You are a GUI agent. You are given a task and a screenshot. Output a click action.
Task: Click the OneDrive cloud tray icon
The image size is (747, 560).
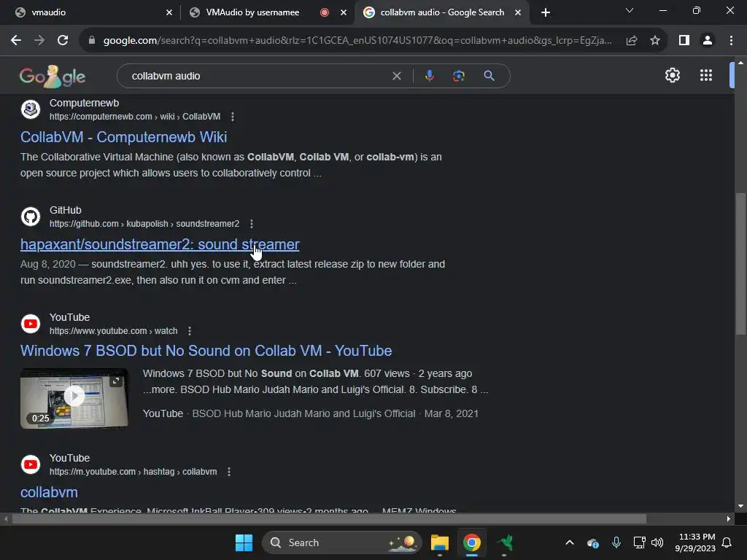pyautogui.click(x=592, y=542)
